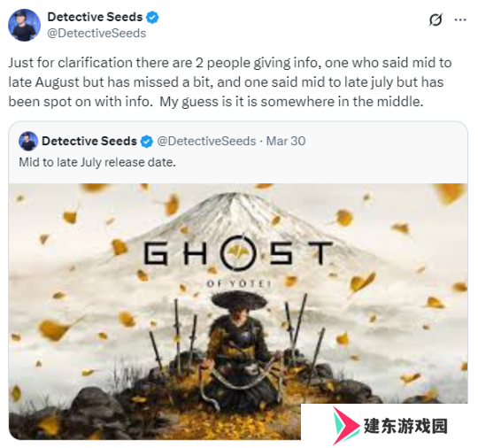Screen dimensions: 478x448
Task: Click the circular emblem in the GHOST title
Action: pyautogui.click(x=239, y=253)
